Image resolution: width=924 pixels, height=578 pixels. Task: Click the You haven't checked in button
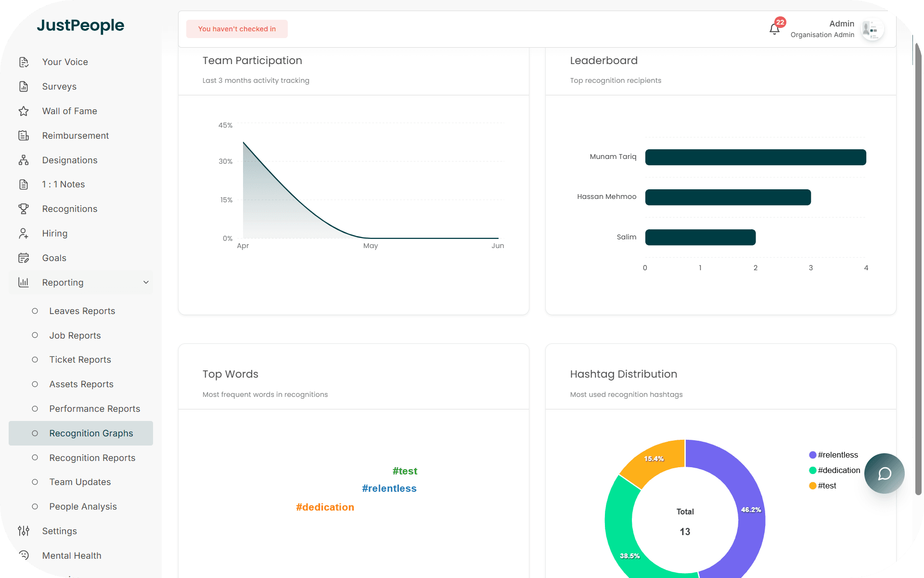coord(237,29)
